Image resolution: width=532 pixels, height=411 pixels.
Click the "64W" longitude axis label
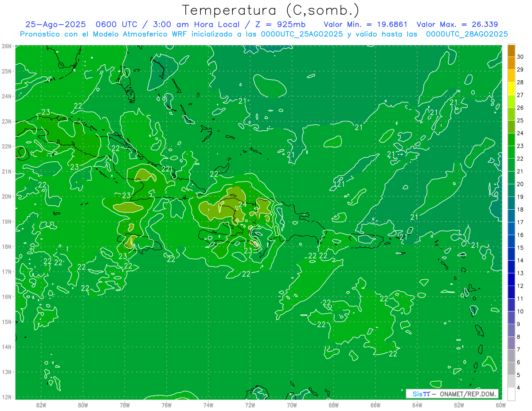(417, 405)
